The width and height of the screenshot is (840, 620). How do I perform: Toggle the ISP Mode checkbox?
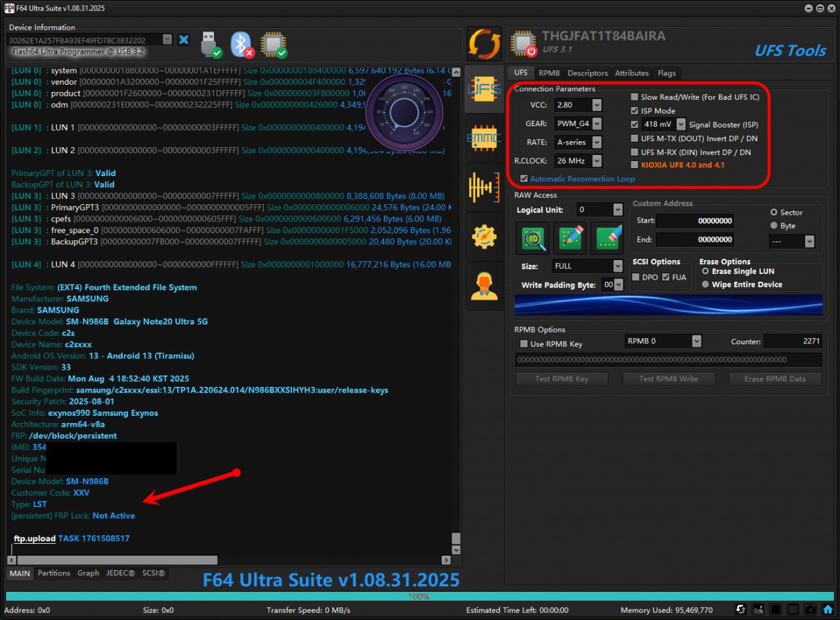point(635,111)
